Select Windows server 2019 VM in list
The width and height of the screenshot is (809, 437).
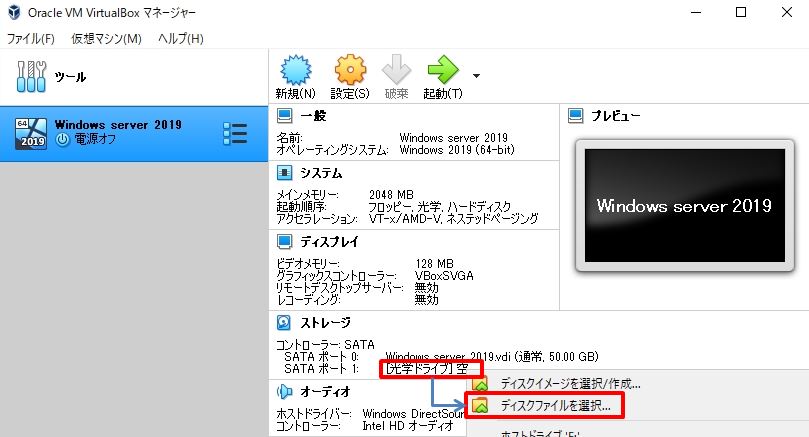coord(134,133)
